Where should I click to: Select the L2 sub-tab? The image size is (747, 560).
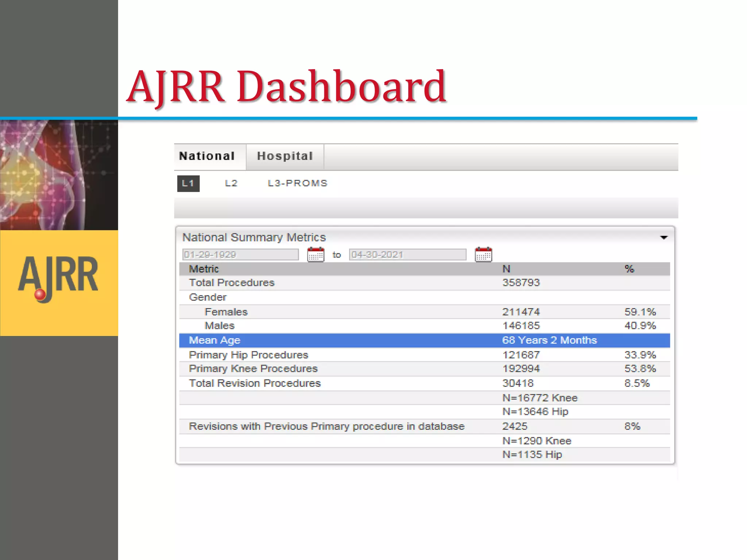click(x=231, y=183)
